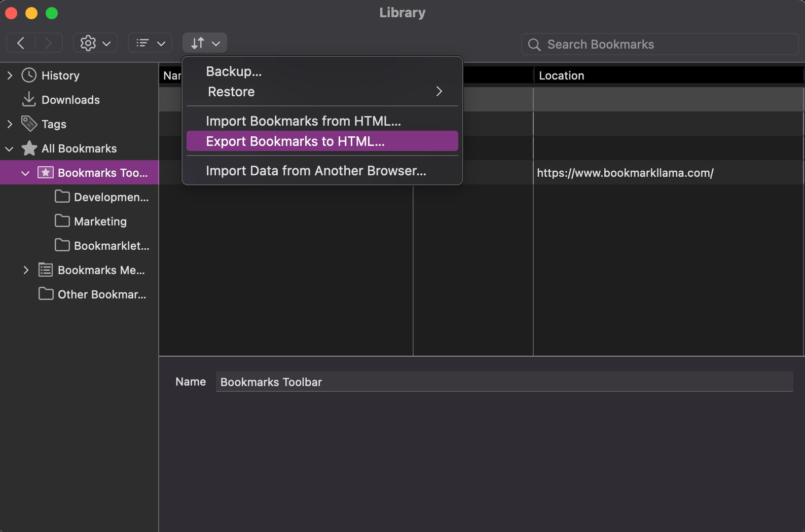Sort by the Location column header
The width and height of the screenshot is (805, 532).
[669, 75]
